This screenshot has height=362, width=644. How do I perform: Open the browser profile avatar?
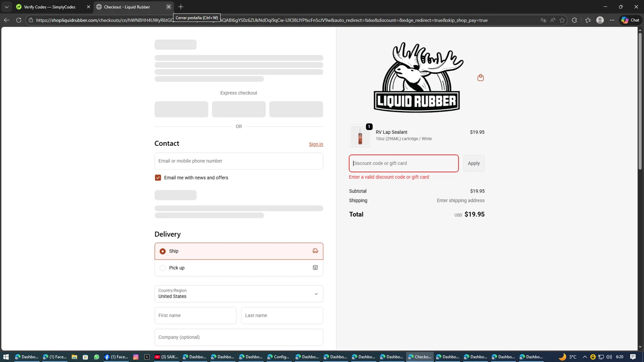pos(600,20)
